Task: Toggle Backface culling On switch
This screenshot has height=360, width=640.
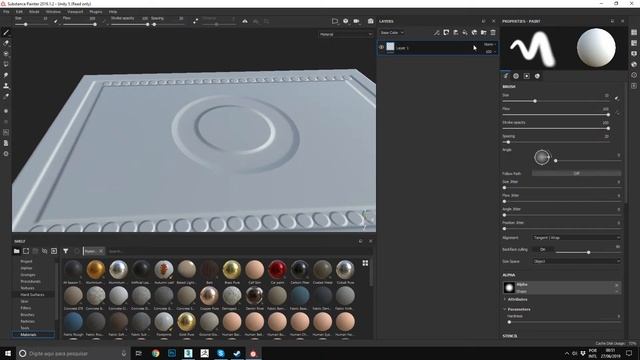Action: click(x=542, y=249)
